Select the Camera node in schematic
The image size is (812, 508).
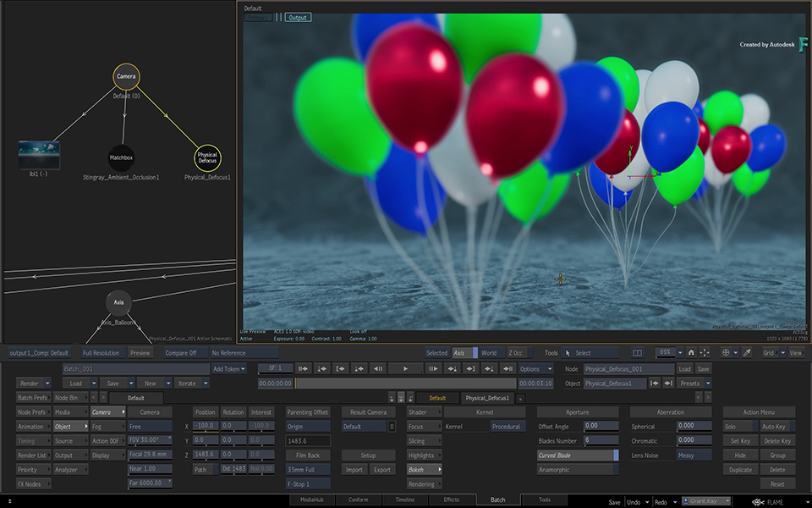[x=126, y=76]
